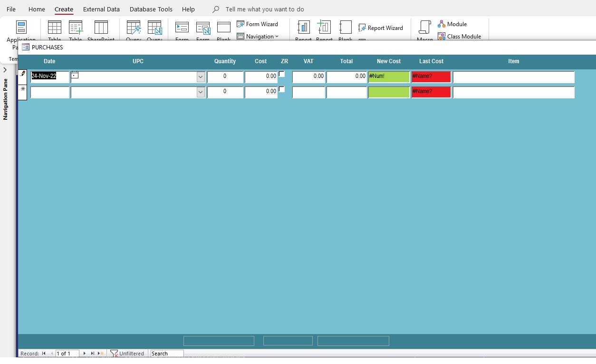The height and width of the screenshot is (364, 596).
Task: Click the Date field showing 24-Nov-22
Action: click(50, 77)
